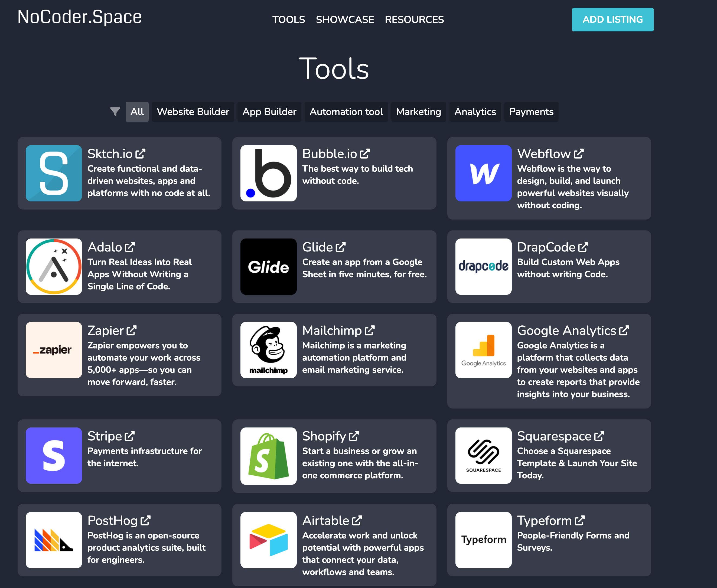Open external link icon beside Squarespace

[x=599, y=436]
